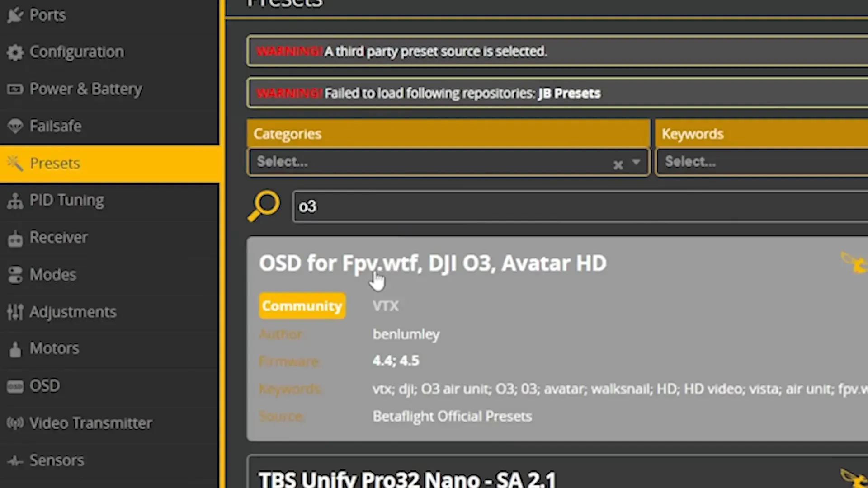Expand the Categories dropdown arrow
Screen dimensions: 868x488
tap(636, 162)
